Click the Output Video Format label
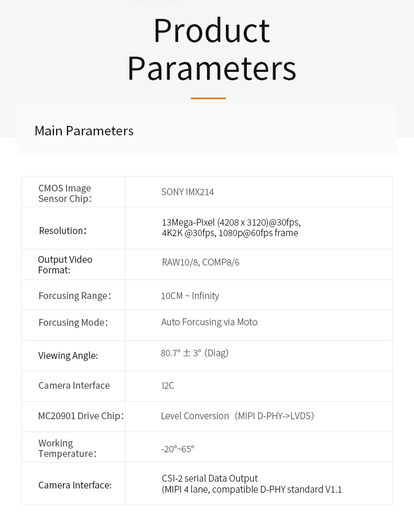 65,264
